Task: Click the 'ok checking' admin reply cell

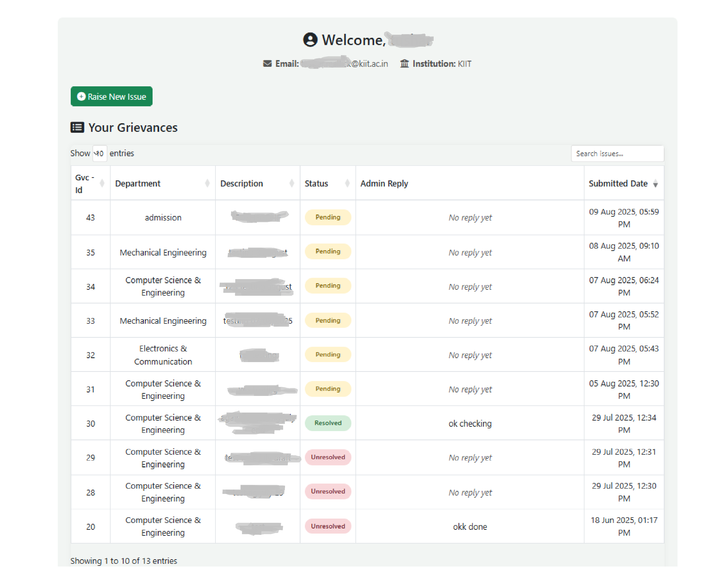Action: click(x=470, y=424)
